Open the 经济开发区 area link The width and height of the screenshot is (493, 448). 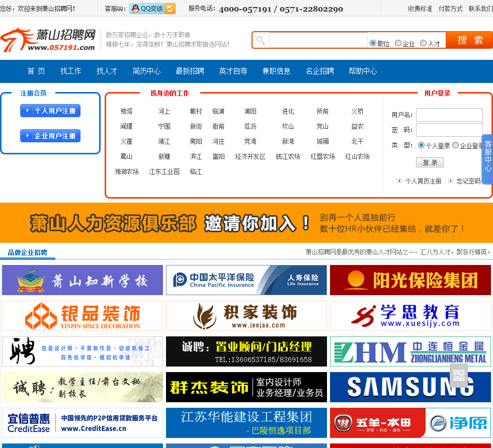(x=251, y=156)
